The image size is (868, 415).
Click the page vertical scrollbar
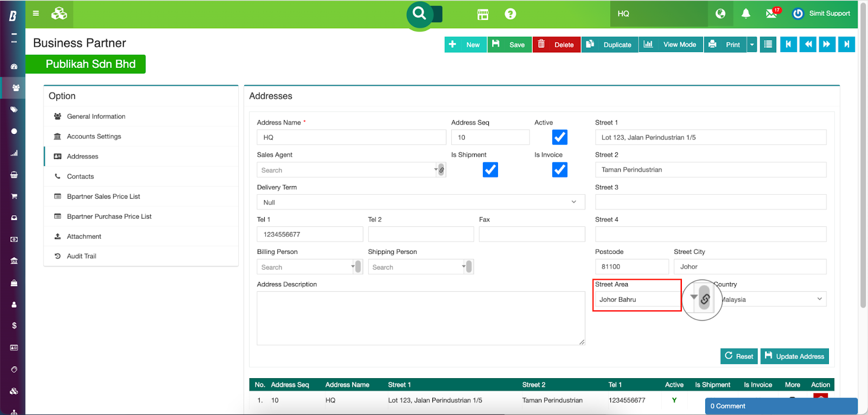pyautogui.click(x=863, y=155)
